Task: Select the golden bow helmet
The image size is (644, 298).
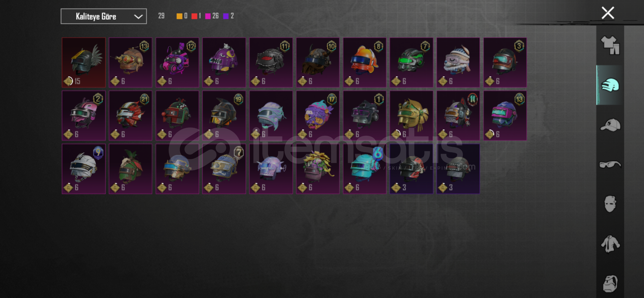Action: coord(411,116)
